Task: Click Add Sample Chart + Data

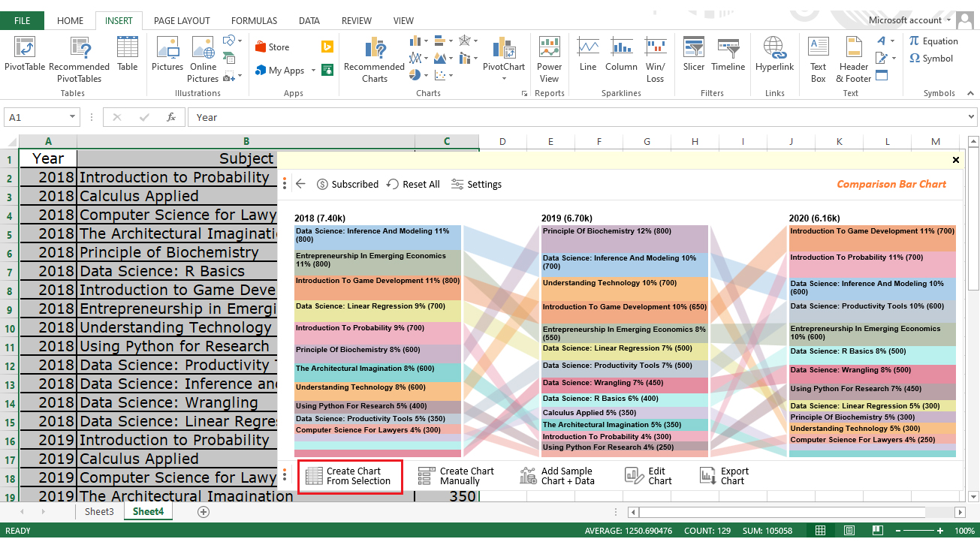Action: 557,476
